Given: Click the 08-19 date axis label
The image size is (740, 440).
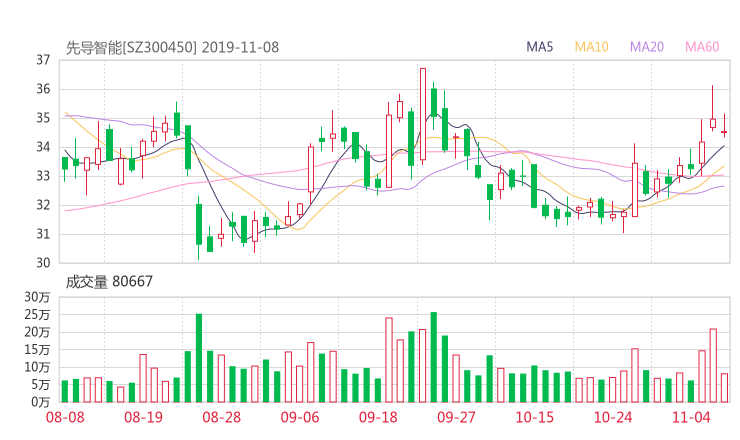Looking at the screenshot, I should [143, 417].
